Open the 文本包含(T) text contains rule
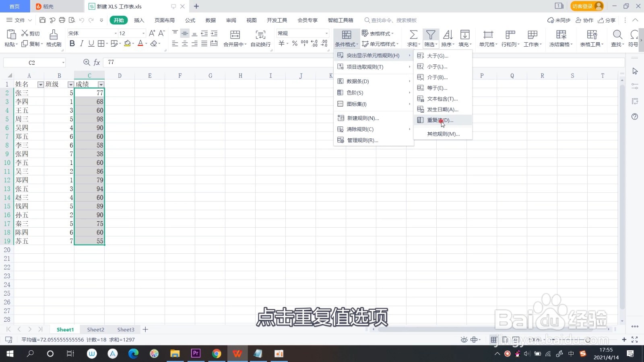644x362 pixels. (x=443, y=99)
